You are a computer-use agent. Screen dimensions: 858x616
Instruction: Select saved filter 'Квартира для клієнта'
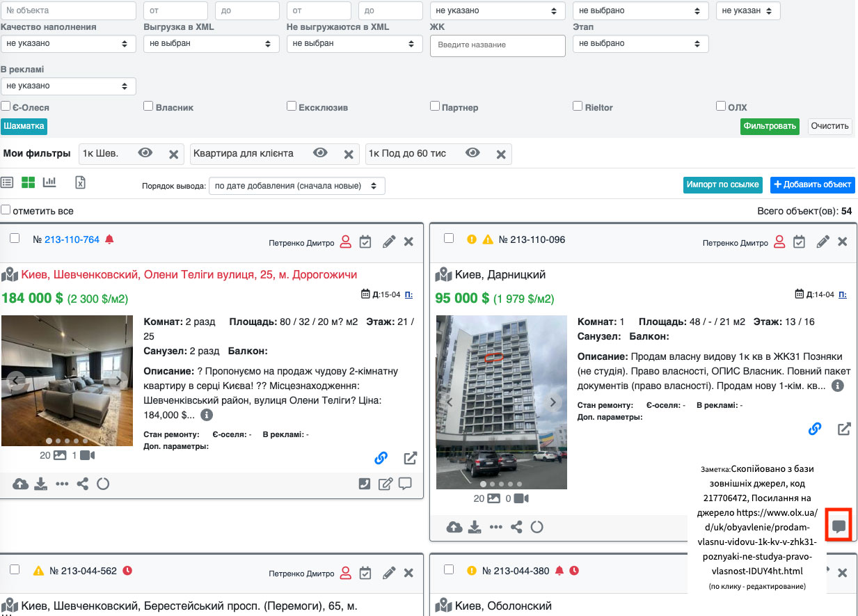tap(244, 154)
